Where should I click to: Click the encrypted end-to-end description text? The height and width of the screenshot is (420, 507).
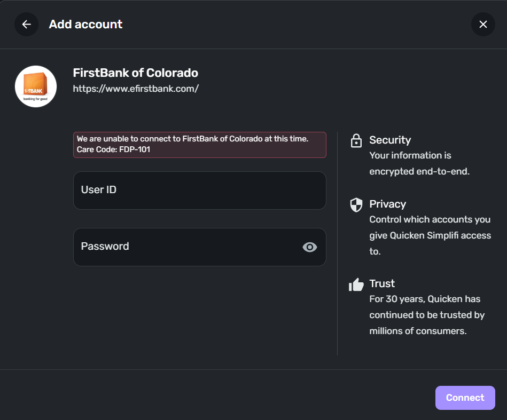419,164
